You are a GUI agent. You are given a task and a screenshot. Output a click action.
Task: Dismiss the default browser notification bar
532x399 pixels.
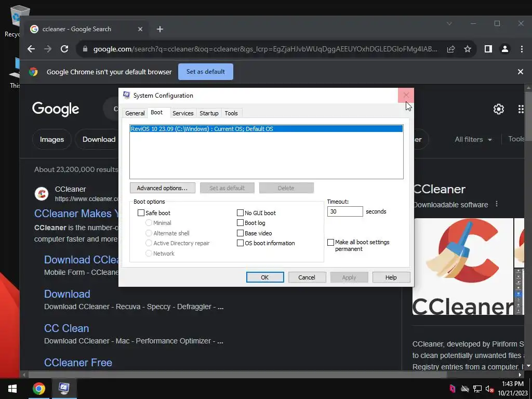521,72
